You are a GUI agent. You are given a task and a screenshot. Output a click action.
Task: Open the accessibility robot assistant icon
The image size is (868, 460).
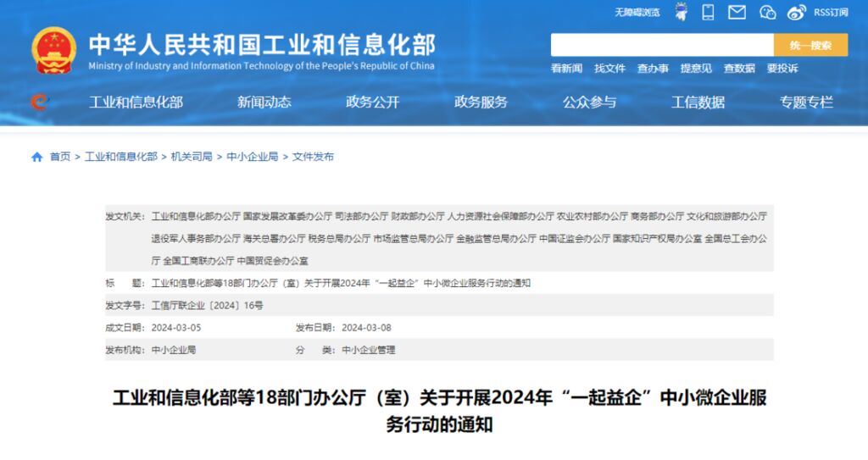[682, 12]
